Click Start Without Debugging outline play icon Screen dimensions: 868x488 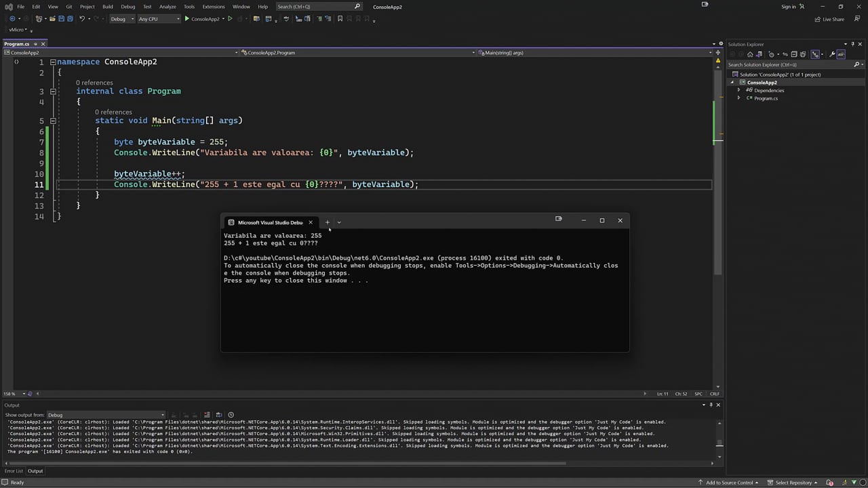[x=231, y=19]
